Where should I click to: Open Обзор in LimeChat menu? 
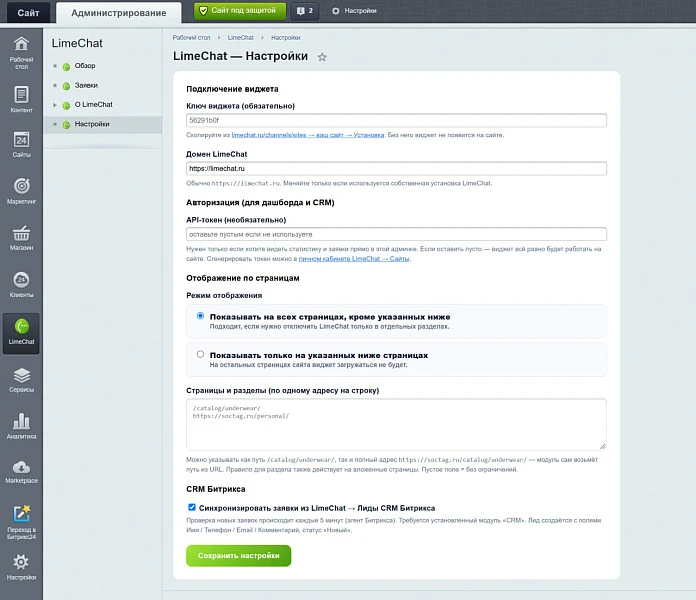point(85,66)
